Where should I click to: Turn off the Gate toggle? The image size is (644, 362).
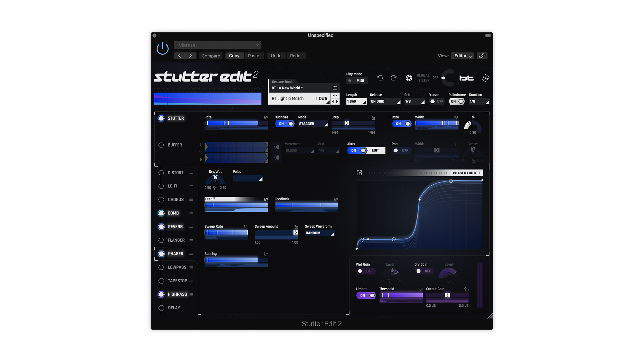[402, 124]
